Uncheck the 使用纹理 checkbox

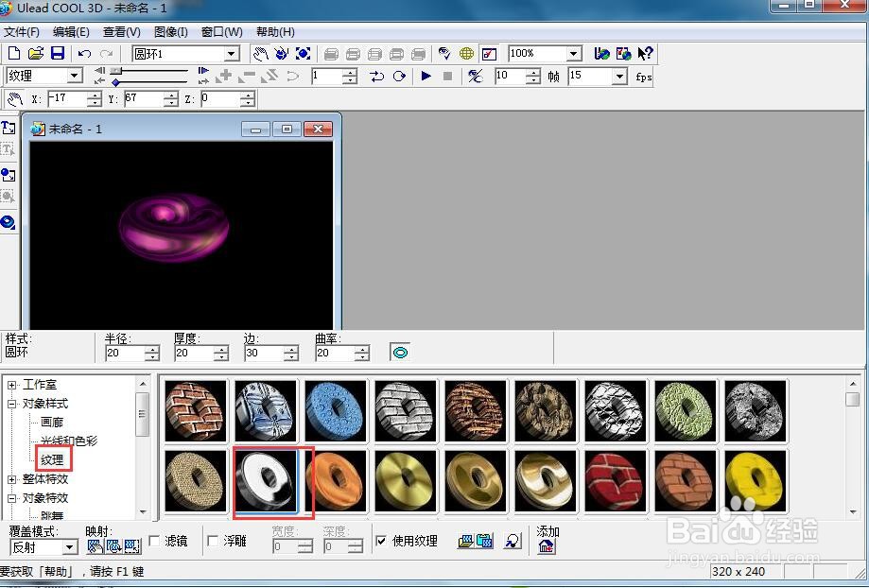[381, 541]
